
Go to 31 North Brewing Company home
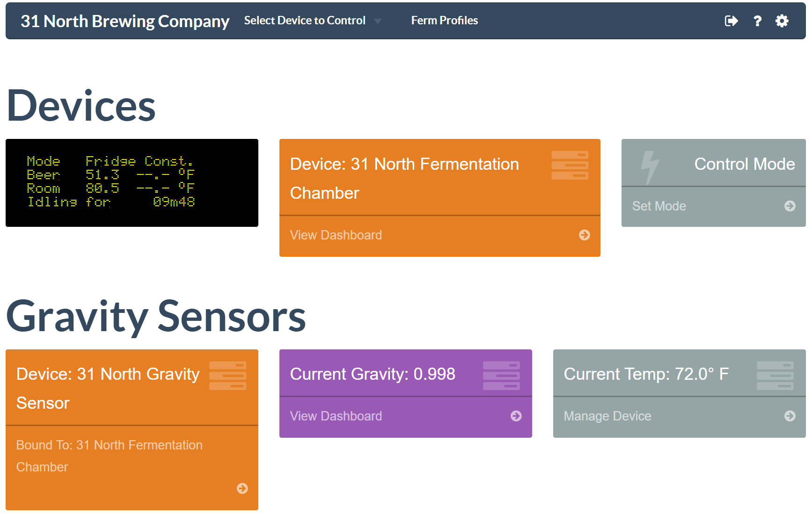pos(125,21)
